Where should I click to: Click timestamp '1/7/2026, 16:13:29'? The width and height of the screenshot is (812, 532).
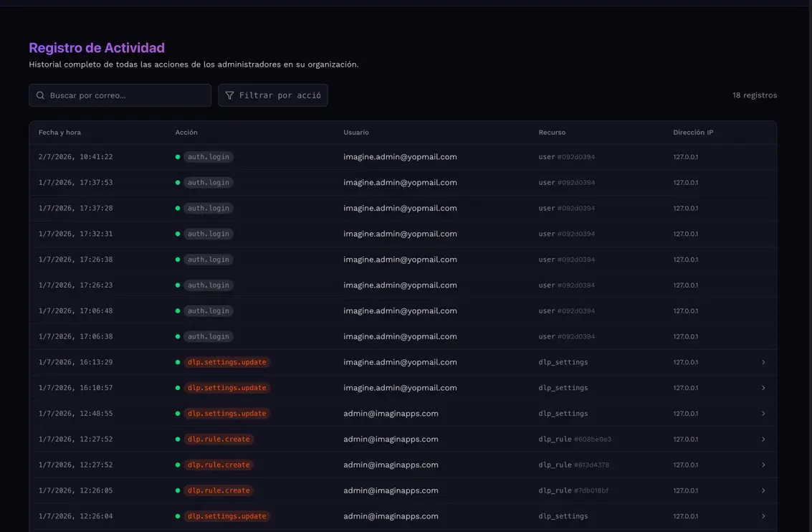[x=75, y=362]
